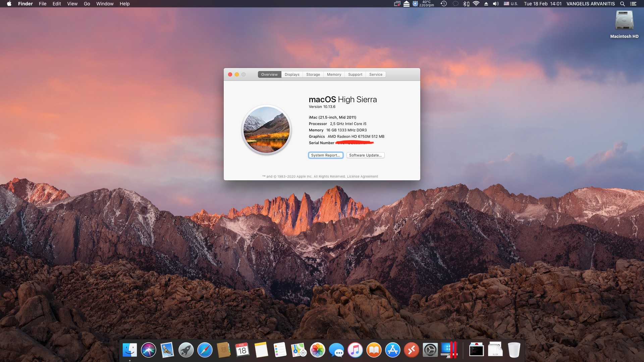Open the Notes app icon
Viewport: 644px width, 362px height.
click(x=261, y=350)
